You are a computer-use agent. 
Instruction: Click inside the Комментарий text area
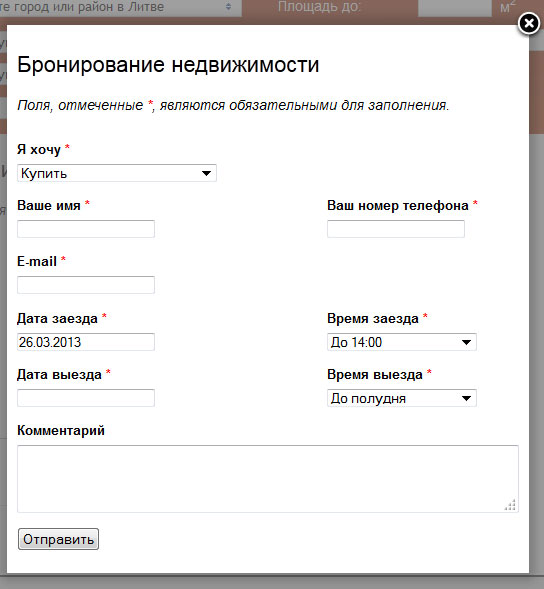[268, 479]
